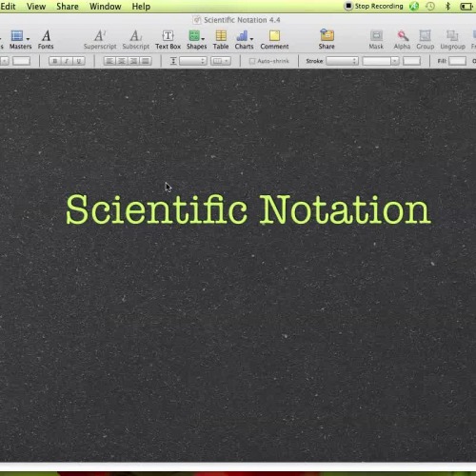
Task: Expand the Shapes dropdown arrow
Action: coord(203,39)
